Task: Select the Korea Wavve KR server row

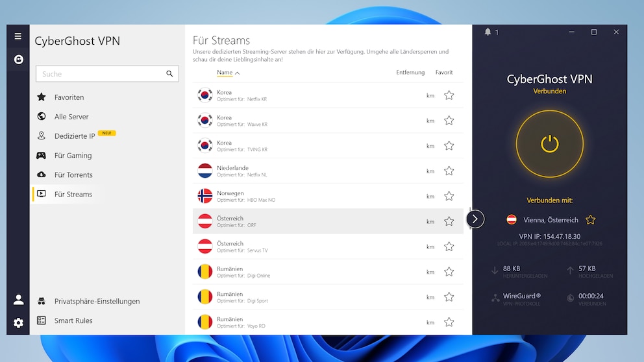Action: (328, 121)
